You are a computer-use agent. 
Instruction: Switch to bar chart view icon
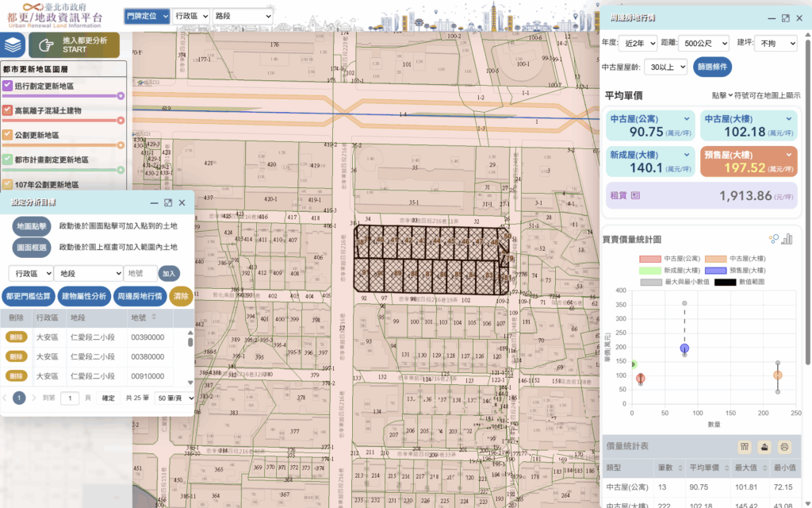(787, 238)
